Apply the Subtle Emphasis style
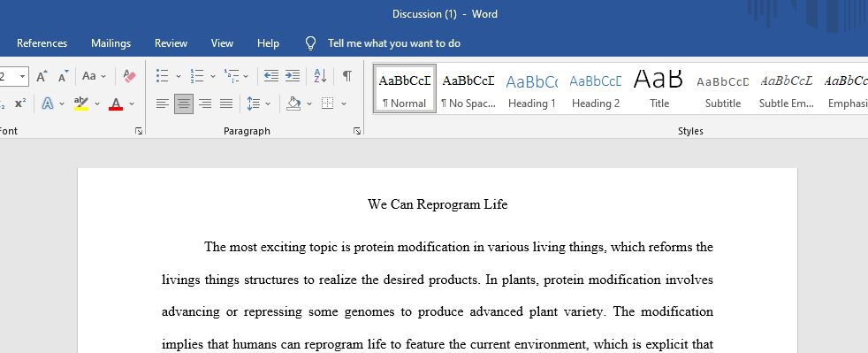The width and height of the screenshot is (868, 353). [787, 88]
